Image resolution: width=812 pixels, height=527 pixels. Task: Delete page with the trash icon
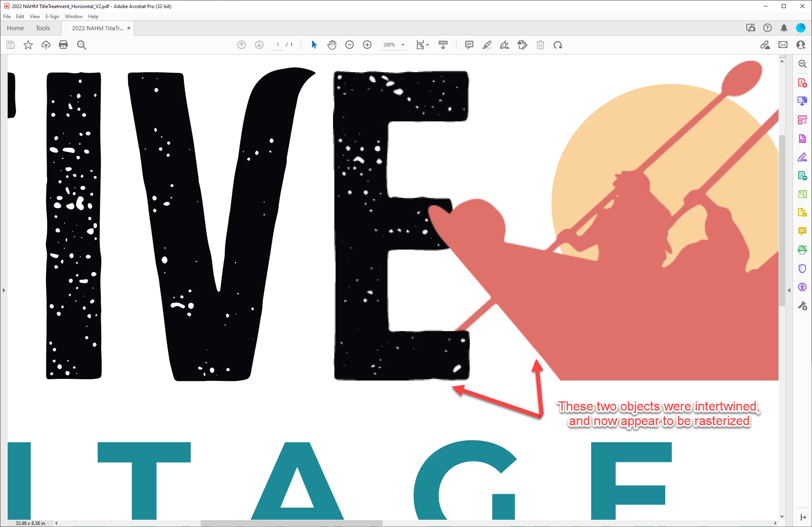[x=540, y=45]
